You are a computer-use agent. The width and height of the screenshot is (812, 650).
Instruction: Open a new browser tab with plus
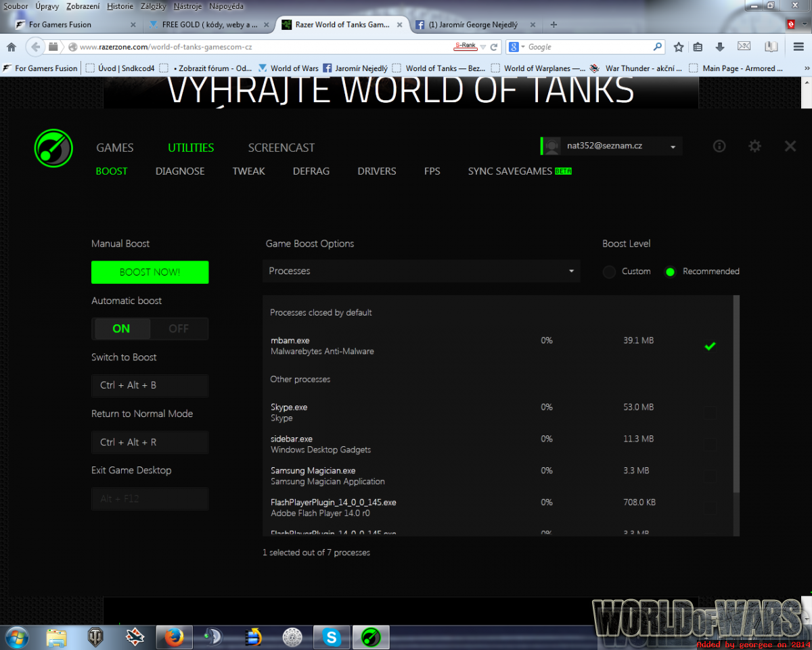[554, 24]
